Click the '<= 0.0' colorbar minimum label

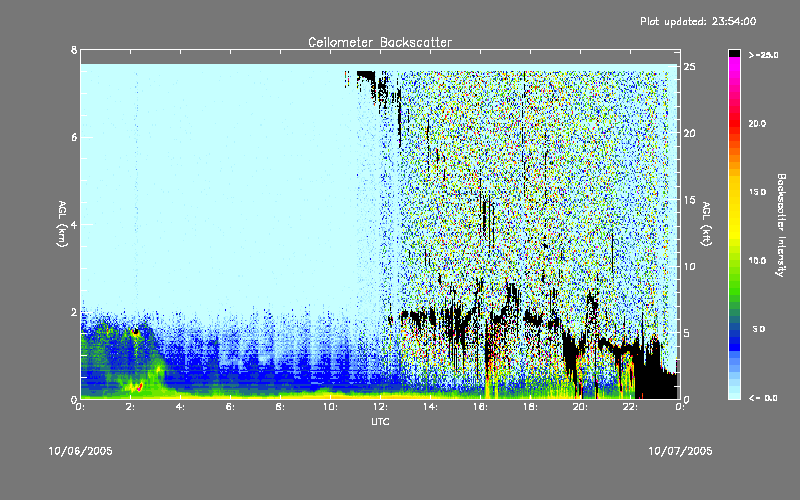tap(763, 398)
